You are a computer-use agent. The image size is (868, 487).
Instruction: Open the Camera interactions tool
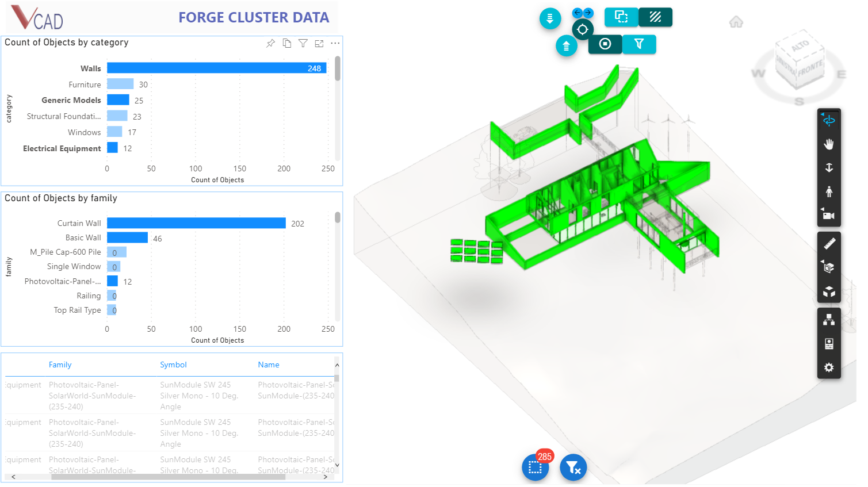pyautogui.click(x=829, y=215)
